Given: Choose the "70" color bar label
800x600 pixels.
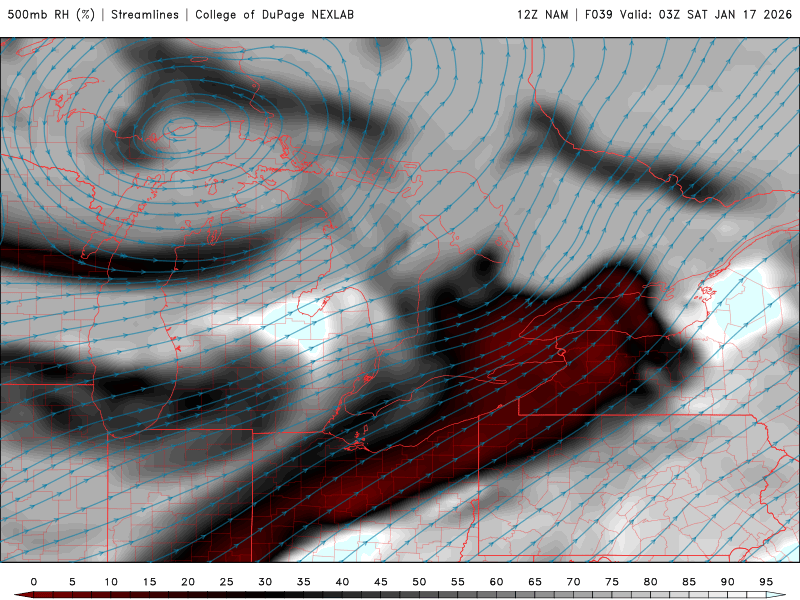Looking at the screenshot, I should click(x=573, y=582).
